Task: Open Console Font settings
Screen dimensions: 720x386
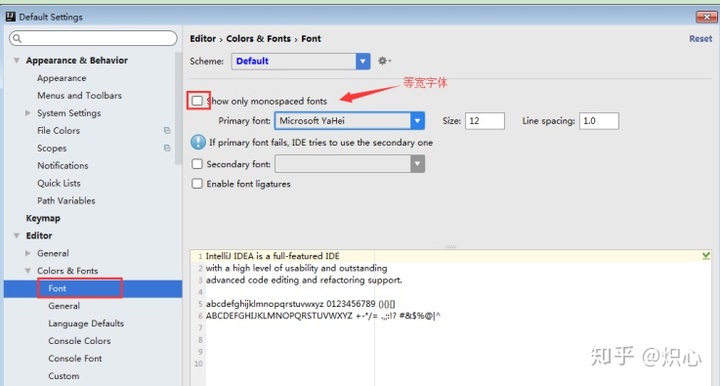Action: click(75, 358)
